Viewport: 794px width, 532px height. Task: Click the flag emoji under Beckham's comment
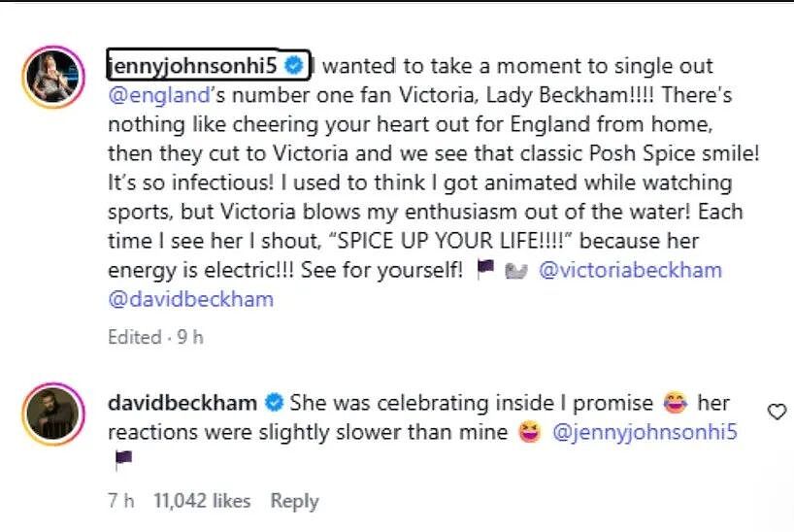click(x=123, y=459)
